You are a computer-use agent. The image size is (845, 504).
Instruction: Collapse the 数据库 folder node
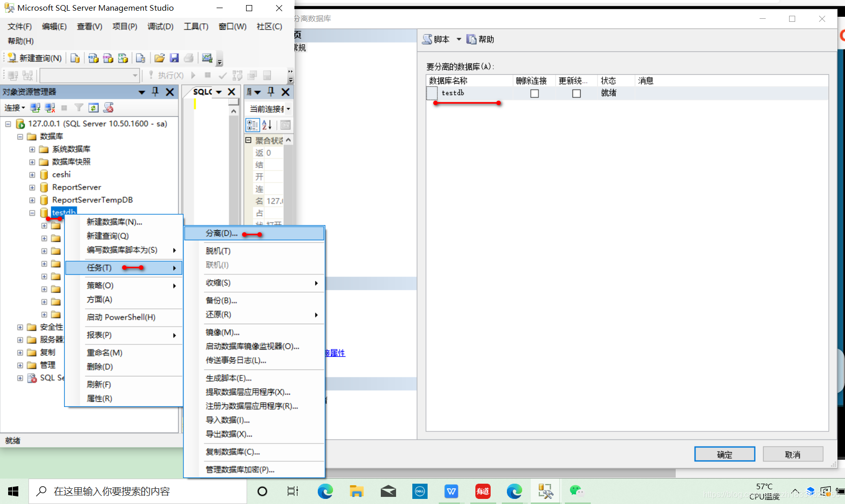click(20, 137)
